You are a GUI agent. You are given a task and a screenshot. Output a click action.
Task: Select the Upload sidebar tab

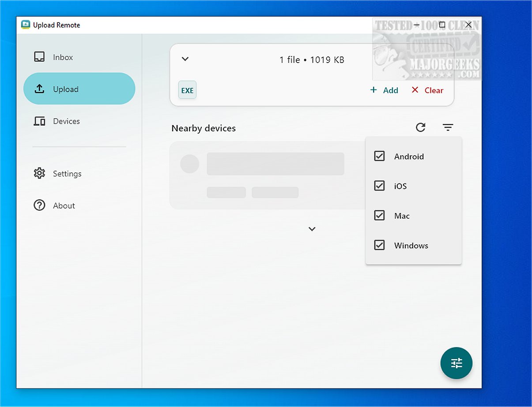point(79,89)
